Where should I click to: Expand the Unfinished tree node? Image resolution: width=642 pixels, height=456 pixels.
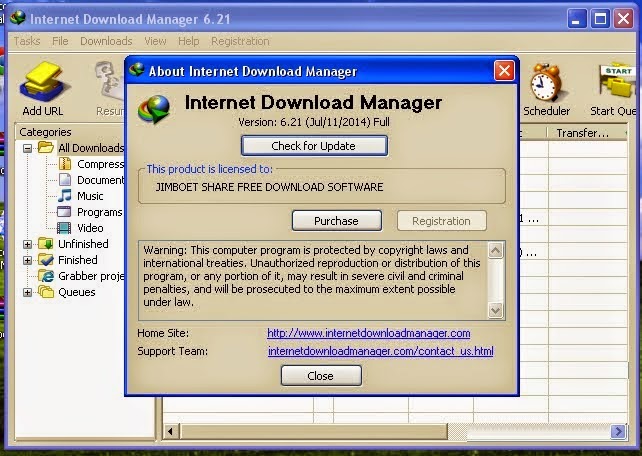(27, 244)
